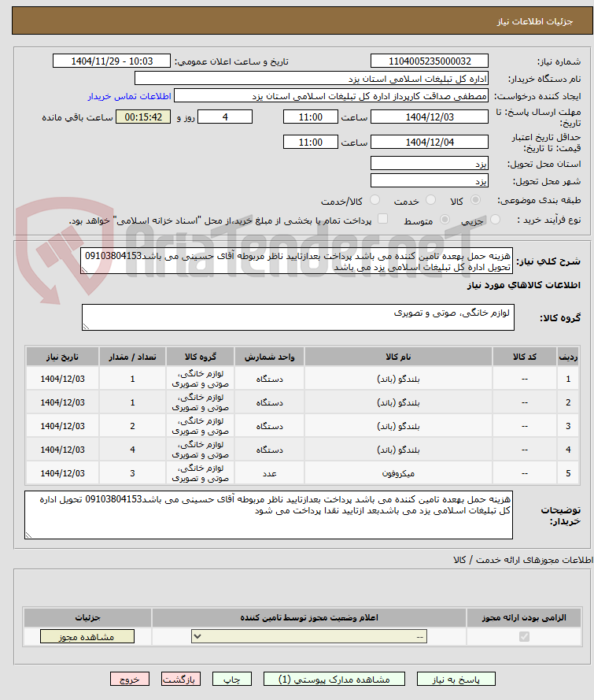Toggle treasury documents payment checkbox
The width and height of the screenshot is (594, 700).
(382, 219)
